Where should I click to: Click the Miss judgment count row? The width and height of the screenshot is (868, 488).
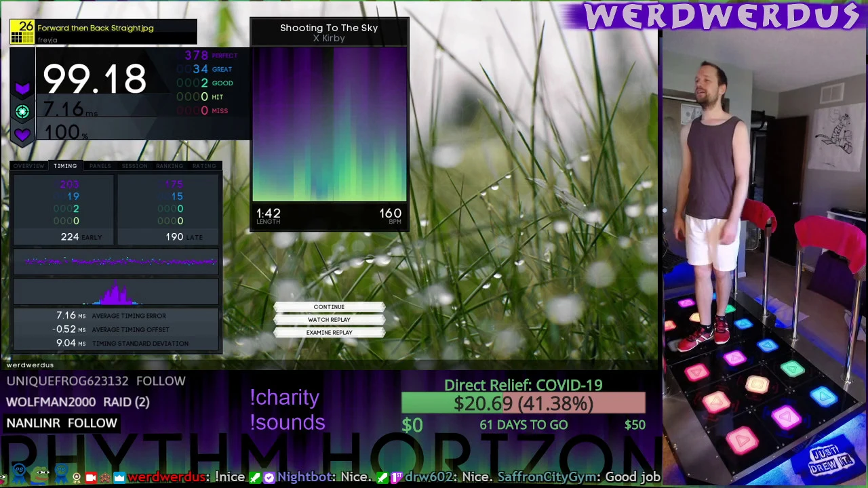tap(202, 110)
